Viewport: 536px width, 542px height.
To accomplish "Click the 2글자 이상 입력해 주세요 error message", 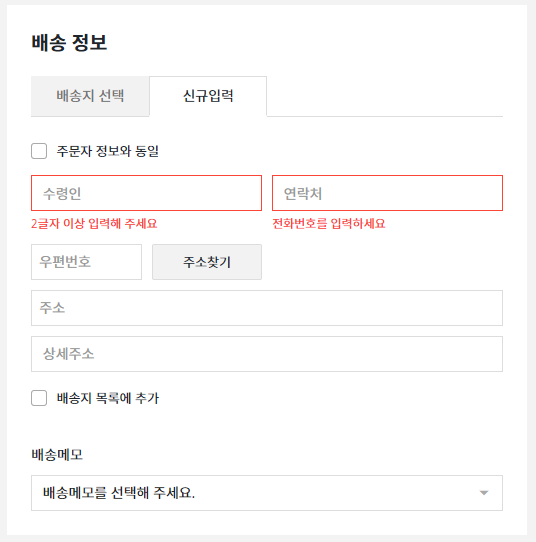I will pyautogui.click(x=94, y=224).
